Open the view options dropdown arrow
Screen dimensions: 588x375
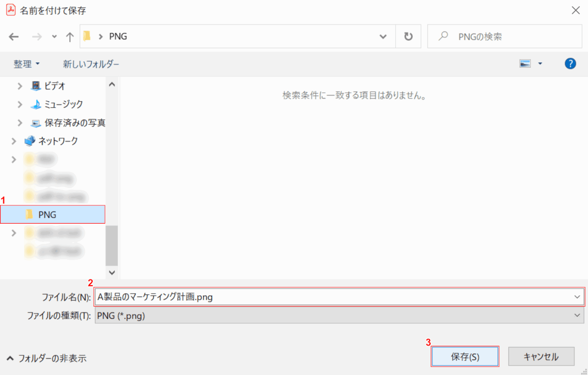pos(540,64)
